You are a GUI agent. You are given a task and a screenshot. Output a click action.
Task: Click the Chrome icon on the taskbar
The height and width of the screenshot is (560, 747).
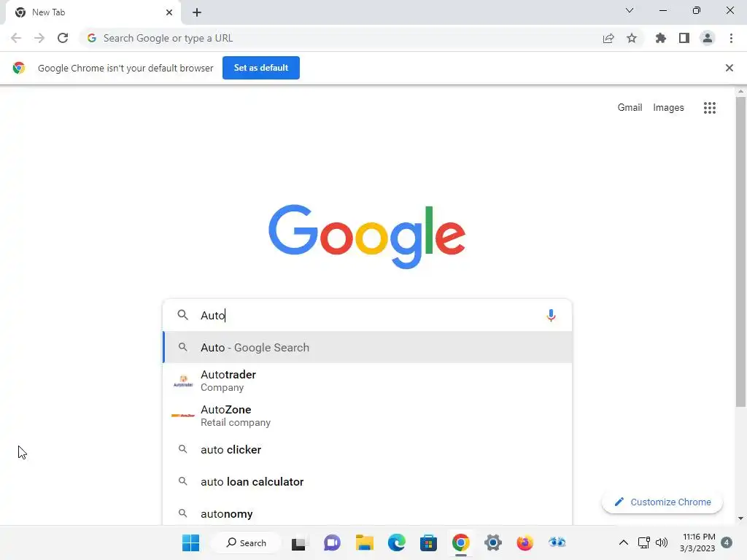click(461, 542)
